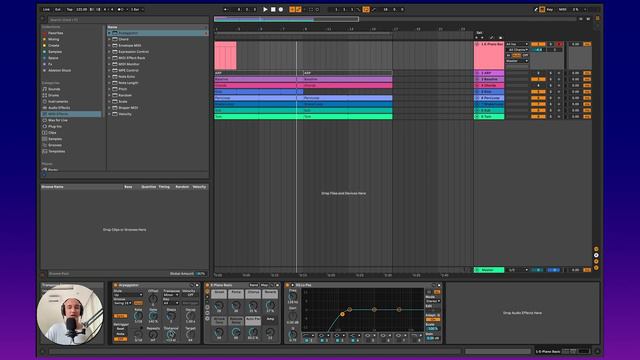Click the Stop transport button
Image resolution: width=640 pixels, height=360 pixels.
273,9
